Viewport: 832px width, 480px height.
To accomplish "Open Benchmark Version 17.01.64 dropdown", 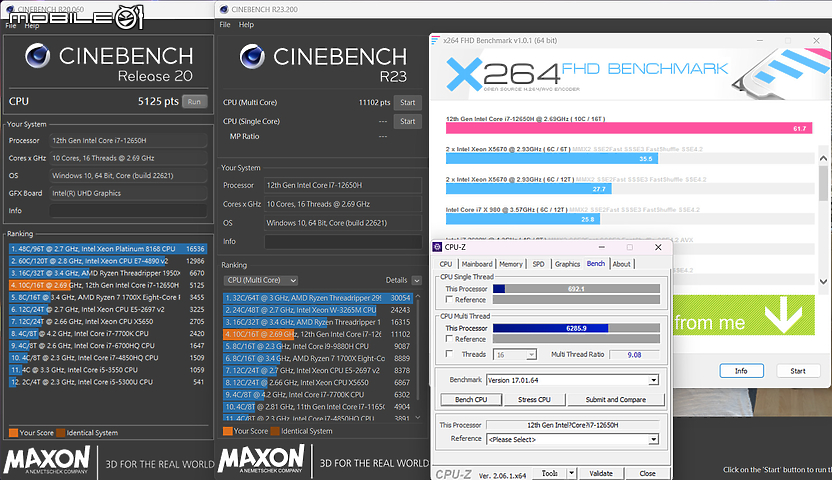I will [x=654, y=380].
